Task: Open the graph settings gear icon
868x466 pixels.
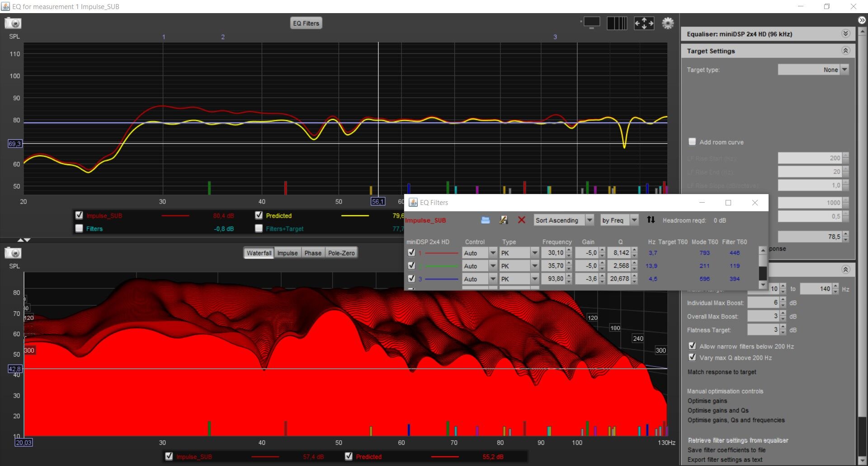Action: [668, 23]
